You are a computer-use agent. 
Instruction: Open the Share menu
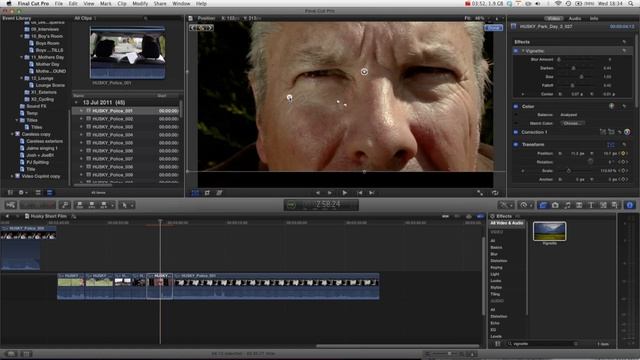pos(160,4)
